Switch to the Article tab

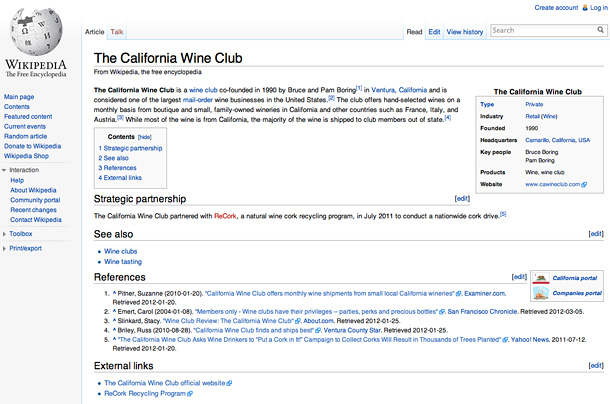pos(95,32)
